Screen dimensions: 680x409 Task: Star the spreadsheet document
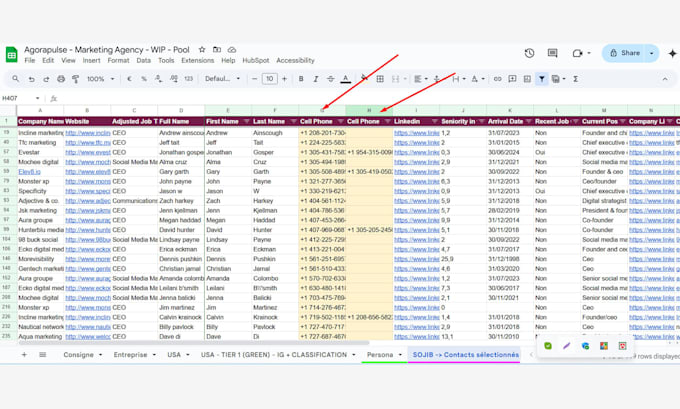pos(202,49)
